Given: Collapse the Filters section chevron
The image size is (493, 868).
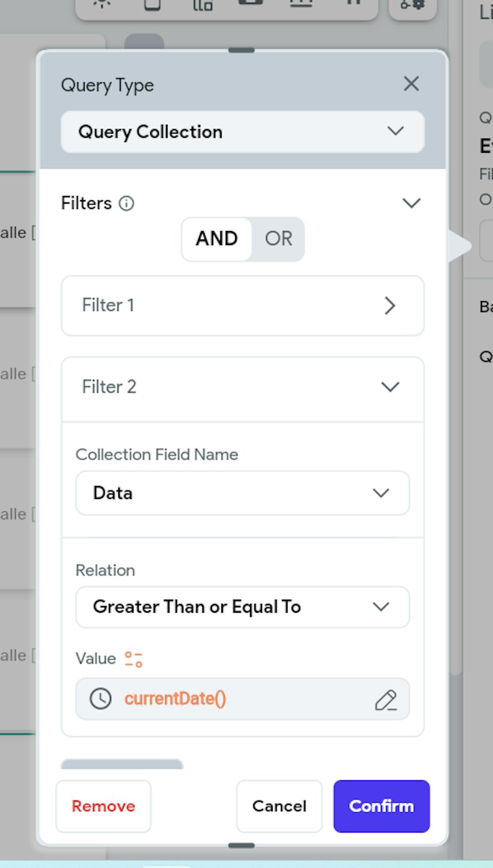Looking at the screenshot, I should [x=411, y=203].
